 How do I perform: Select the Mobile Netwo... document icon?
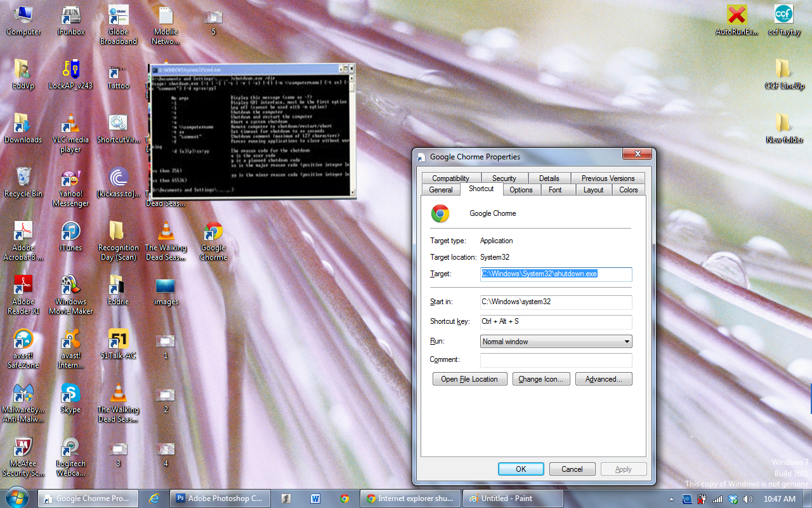(x=166, y=25)
